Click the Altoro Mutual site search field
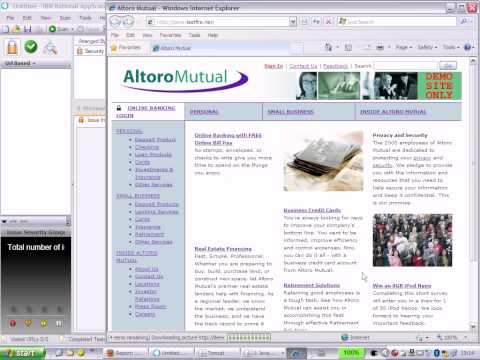This screenshot has height=360, width=480. click(406, 66)
